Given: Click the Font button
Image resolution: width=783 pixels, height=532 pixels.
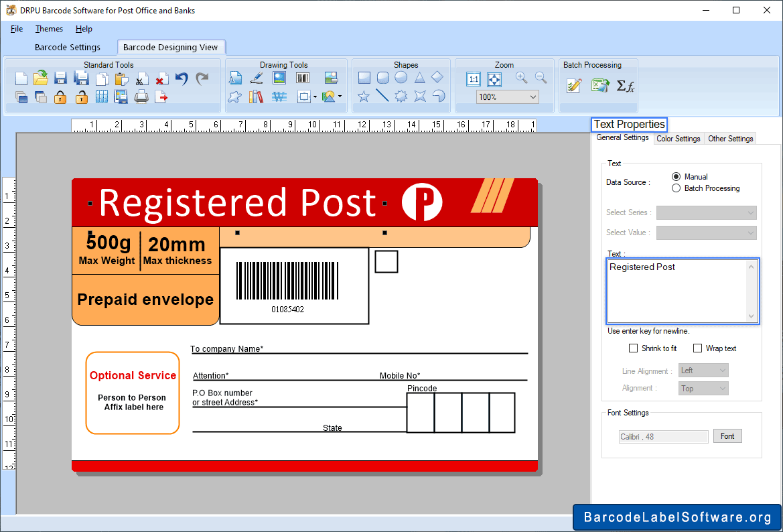Looking at the screenshot, I should (727, 436).
